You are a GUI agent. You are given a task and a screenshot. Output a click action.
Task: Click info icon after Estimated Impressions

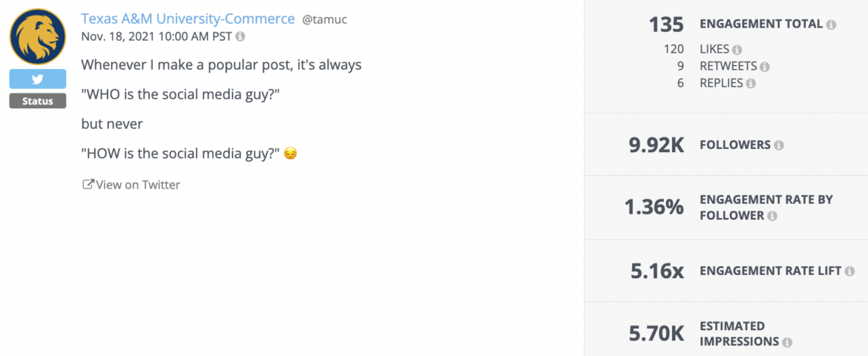pos(787,342)
